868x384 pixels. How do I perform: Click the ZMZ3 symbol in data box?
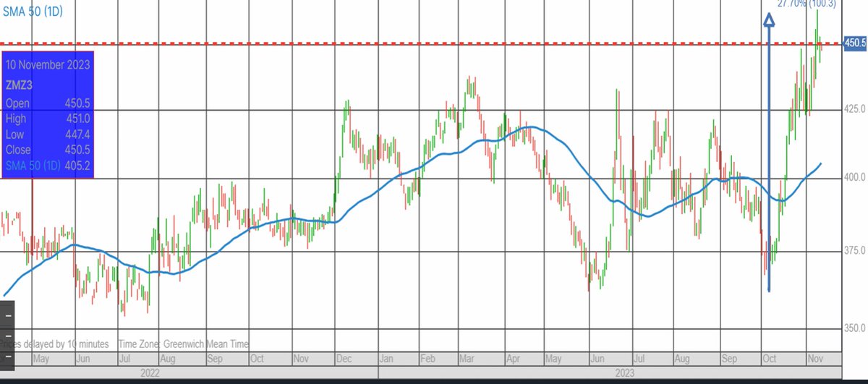pos(20,85)
